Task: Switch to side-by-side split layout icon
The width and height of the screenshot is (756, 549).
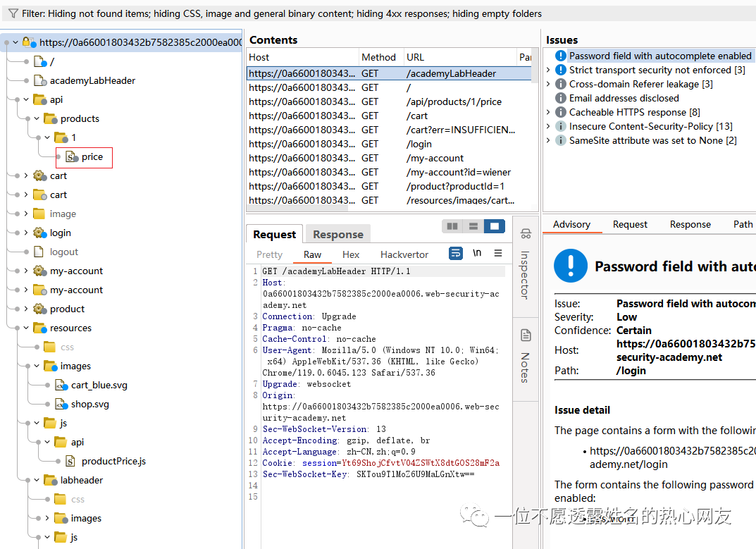Action: click(x=452, y=226)
